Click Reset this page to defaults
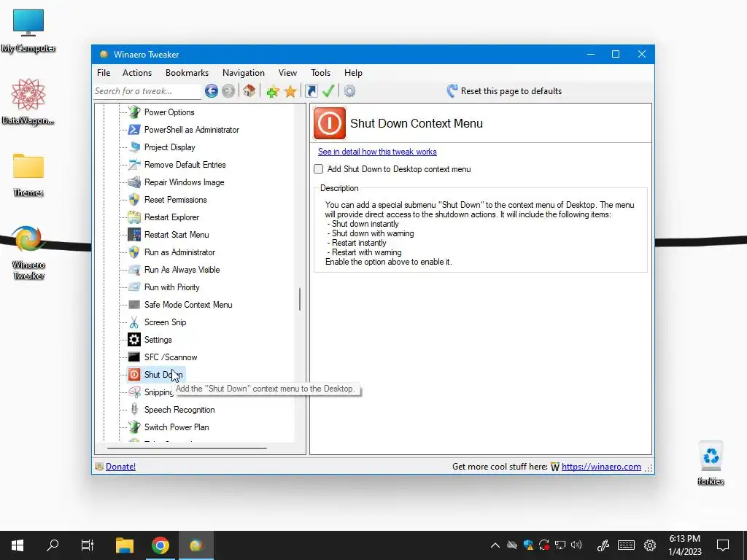This screenshot has width=747, height=560. tap(505, 91)
